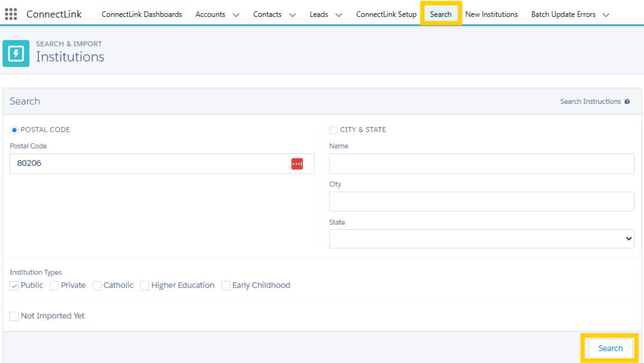
Task: Select the City & State radio button
Action: click(333, 130)
